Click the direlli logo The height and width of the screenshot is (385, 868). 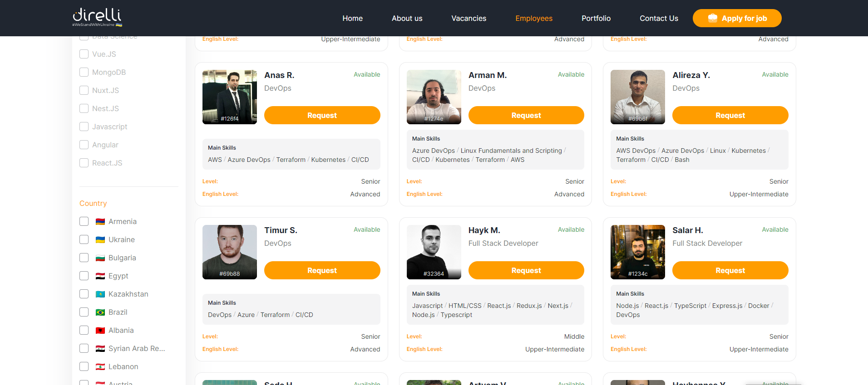click(x=97, y=17)
